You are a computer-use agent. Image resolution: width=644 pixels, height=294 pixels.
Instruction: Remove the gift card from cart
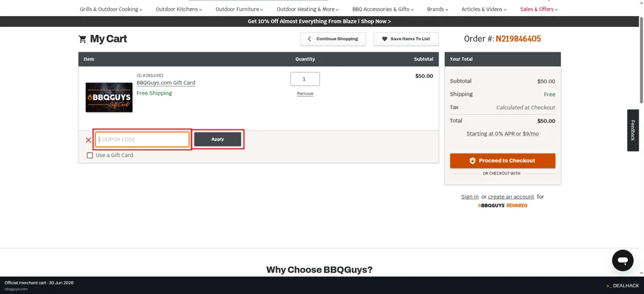305,94
